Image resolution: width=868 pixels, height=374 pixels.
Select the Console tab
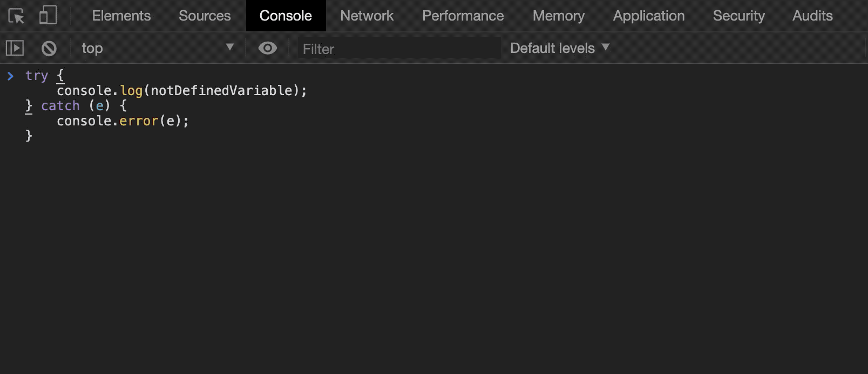click(286, 16)
